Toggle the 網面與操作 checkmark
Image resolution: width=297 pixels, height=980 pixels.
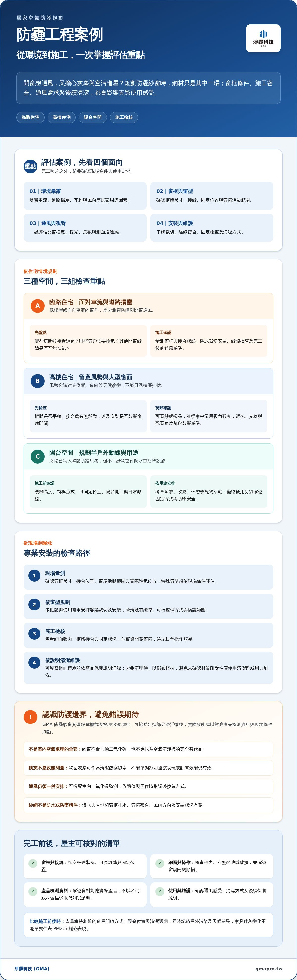pos(160,863)
